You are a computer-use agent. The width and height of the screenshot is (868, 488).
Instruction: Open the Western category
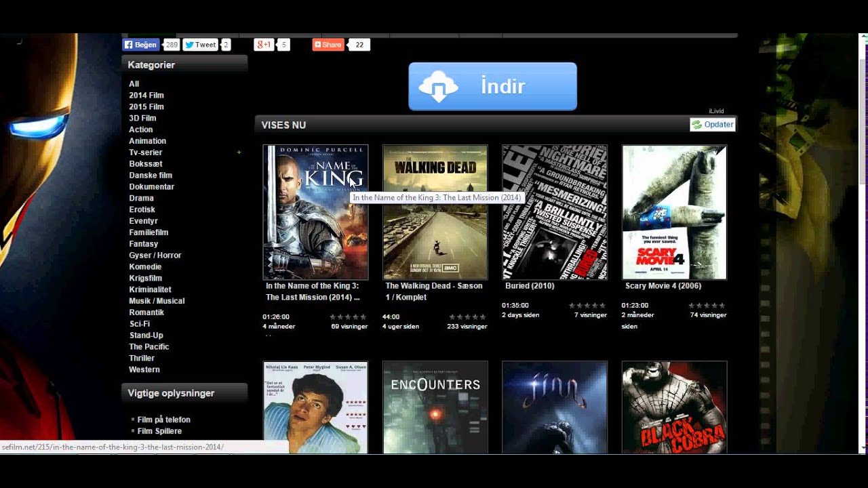click(144, 370)
